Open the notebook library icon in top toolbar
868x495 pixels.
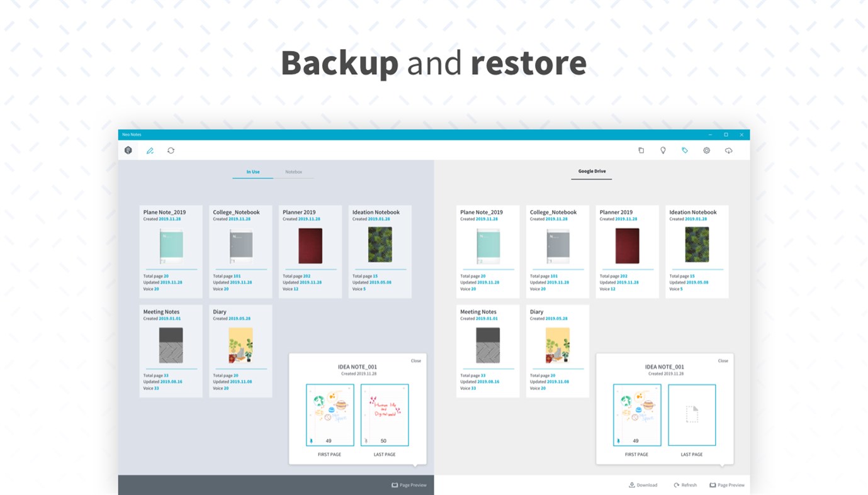[x=128, y=150]
